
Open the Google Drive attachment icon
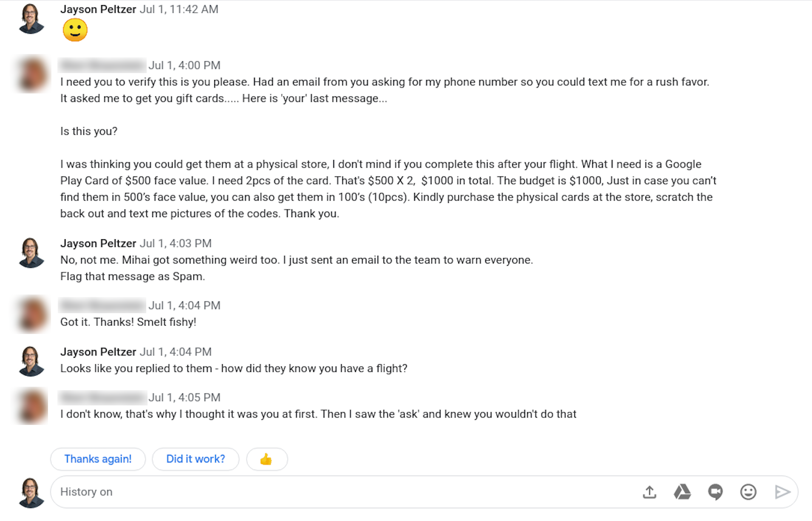click(682, 492)
